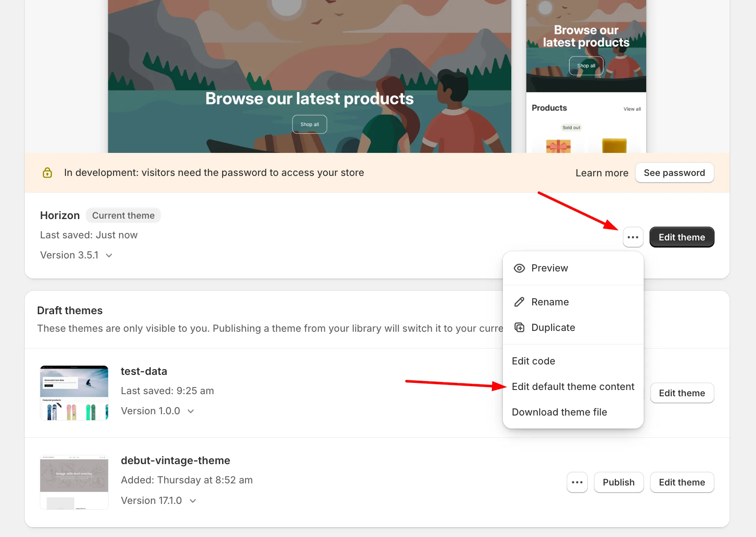Select Edit default theme content
This screenshot has width=756, height=537.
pyautogui.click(x=573, y=386)
